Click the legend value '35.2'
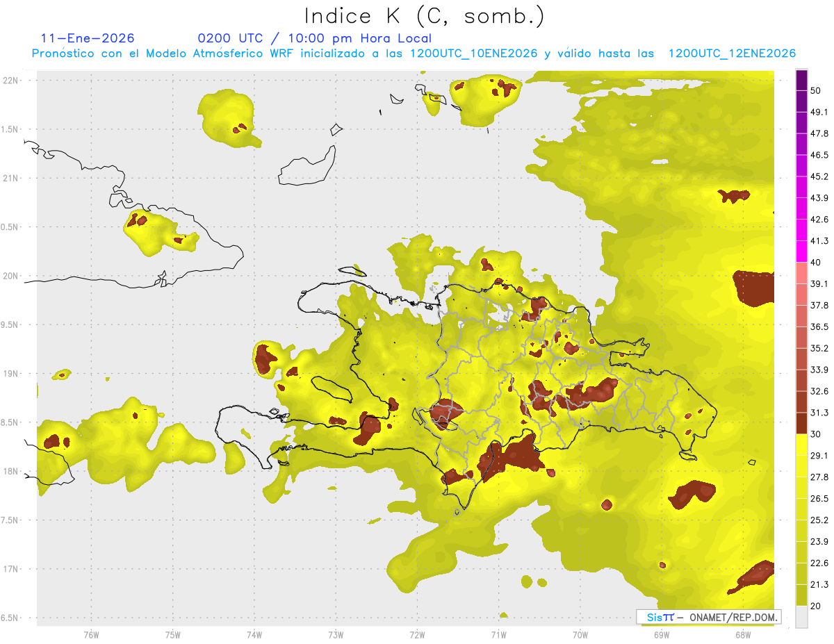The width and height of the screenshot is (834, 644). [819, 348]
